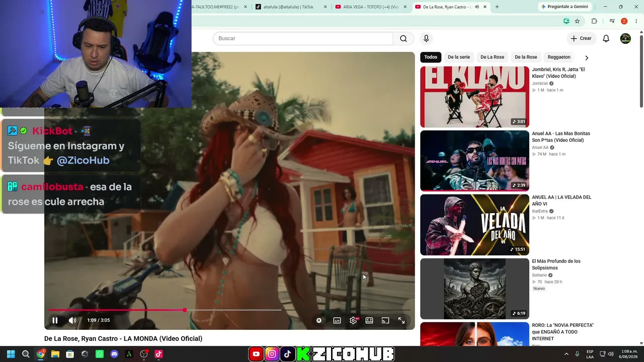
Task: Open the Chrome profile Z avatar
Action: (x=624, y=21)
